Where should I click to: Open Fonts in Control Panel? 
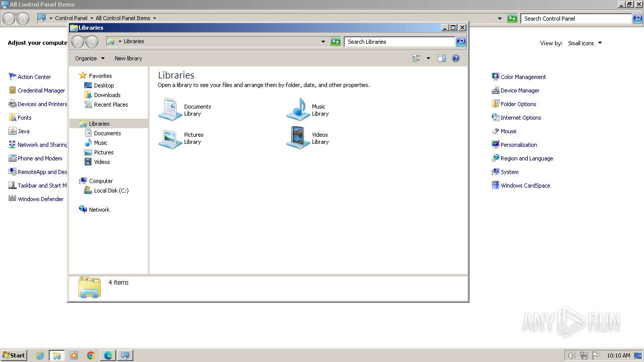25,118
